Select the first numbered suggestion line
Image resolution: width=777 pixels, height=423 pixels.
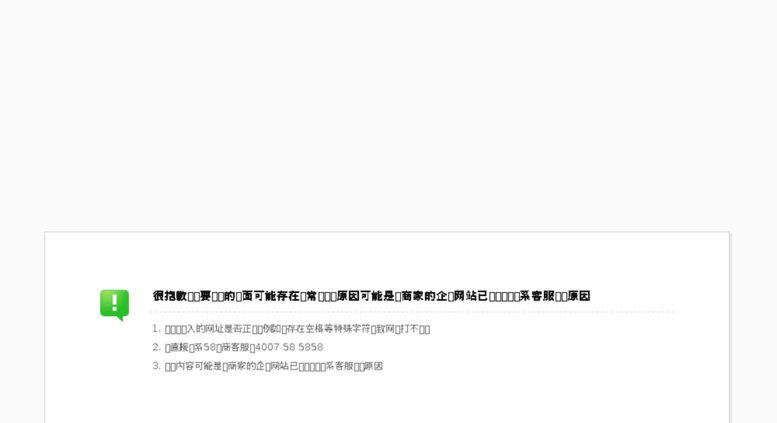(291, 329)
